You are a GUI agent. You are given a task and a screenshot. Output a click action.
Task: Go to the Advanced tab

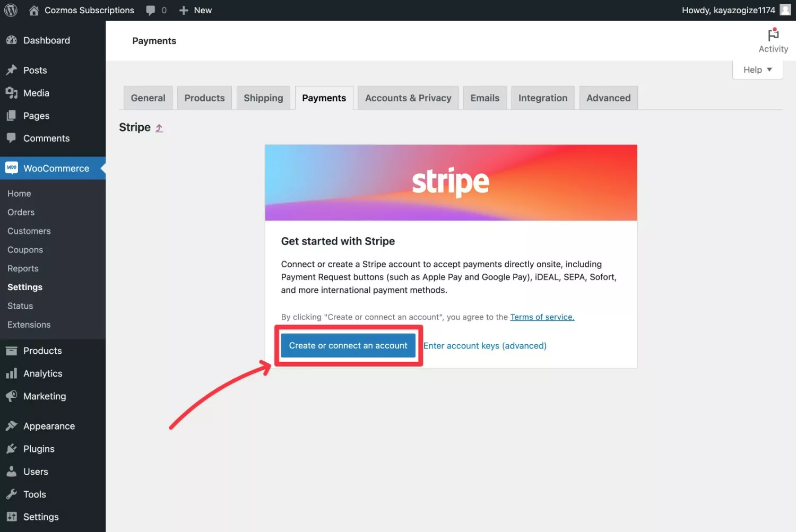(608, 98)
